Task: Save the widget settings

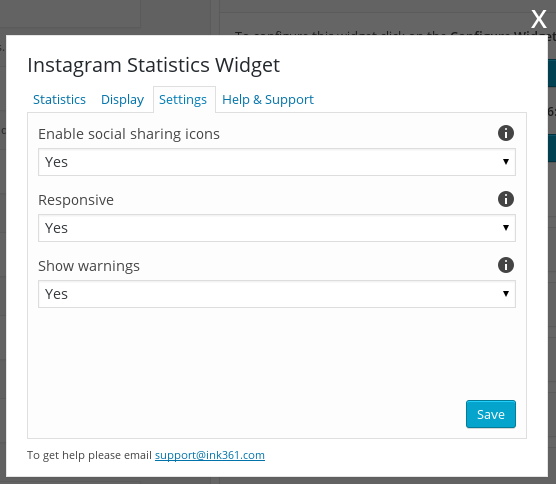Action: pyautogui.click(x=491, y=414)
